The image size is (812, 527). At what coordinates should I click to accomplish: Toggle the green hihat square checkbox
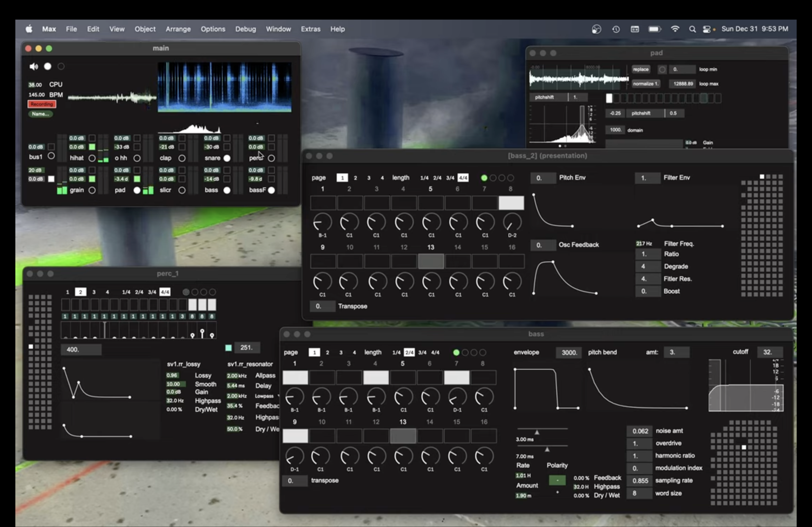coord(92,147)
